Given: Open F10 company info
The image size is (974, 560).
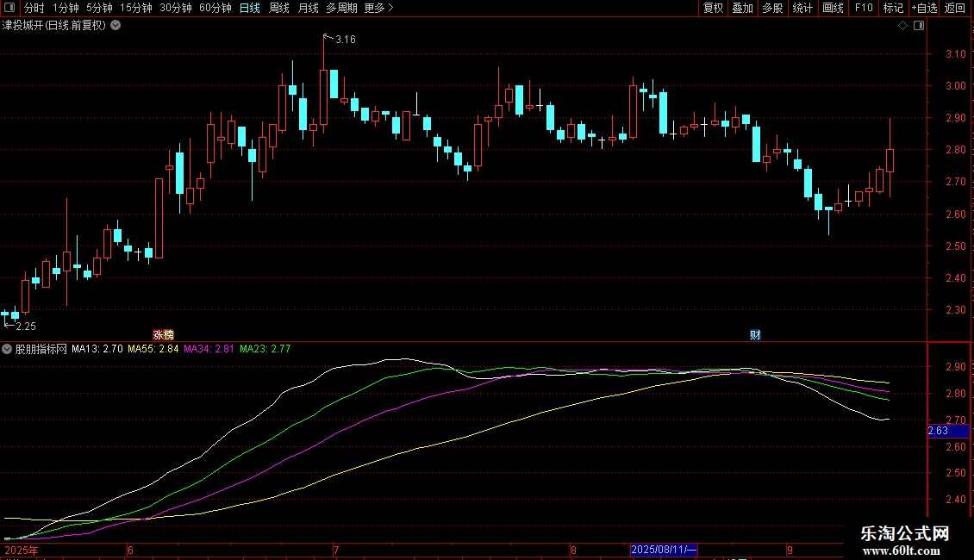Looking at the screenshot, I should click(x=864, y=8).
